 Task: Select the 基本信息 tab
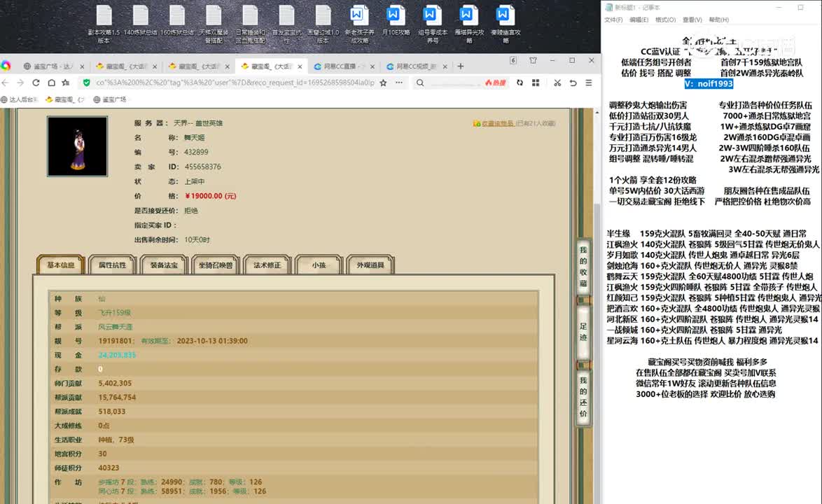pos(61,265)
